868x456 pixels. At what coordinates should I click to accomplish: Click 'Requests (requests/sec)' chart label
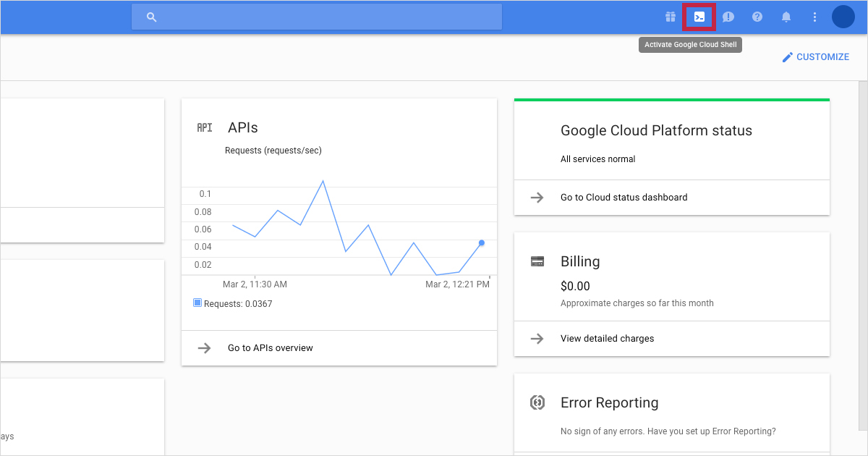273,151
